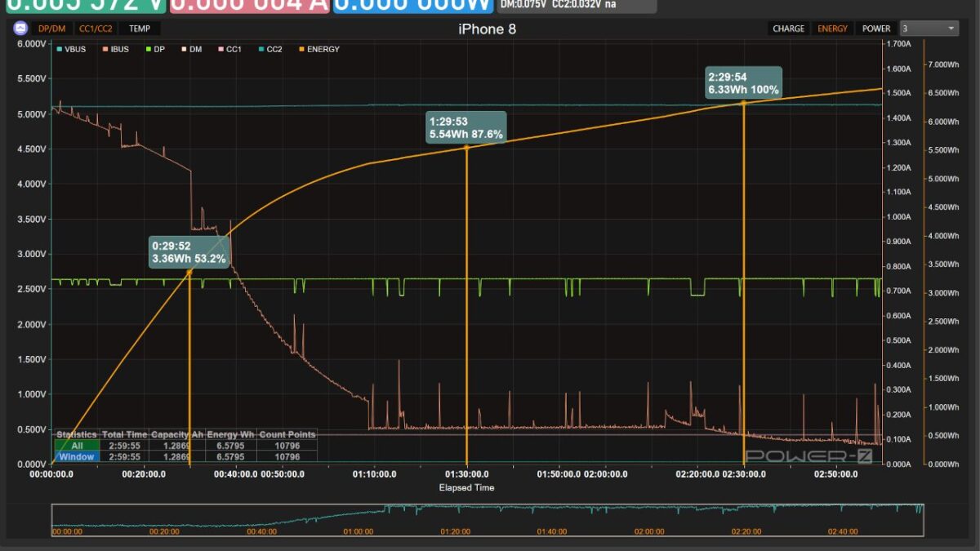The image size is (980, 551).
Task: Toggle the TEMP curve button
Action: point(140,29)
